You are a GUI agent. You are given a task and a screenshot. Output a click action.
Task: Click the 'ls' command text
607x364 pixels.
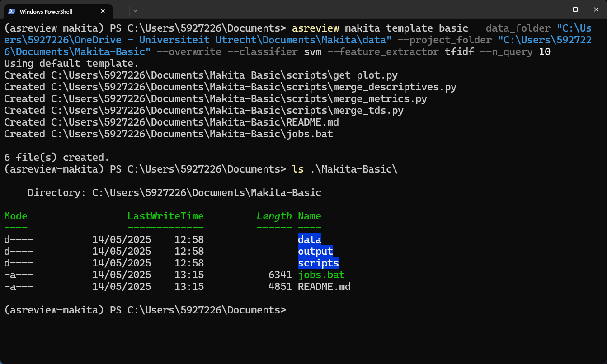[298, 169]
